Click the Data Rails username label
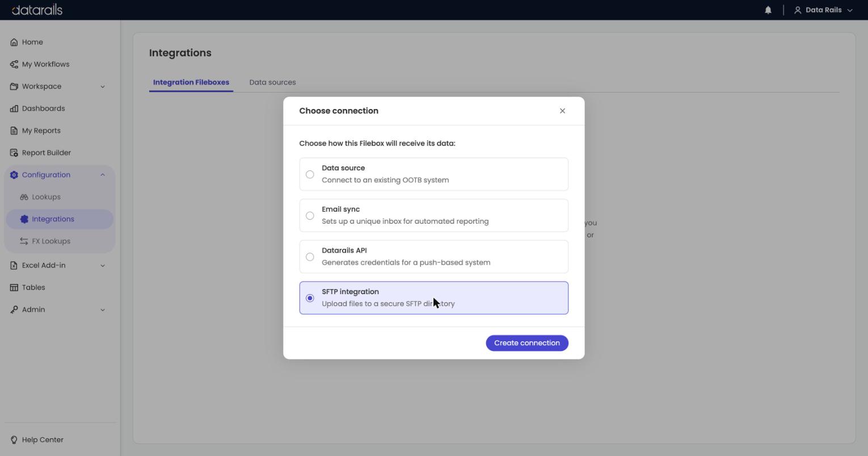The height and width of the screenshot is (456, 868). 823,10
